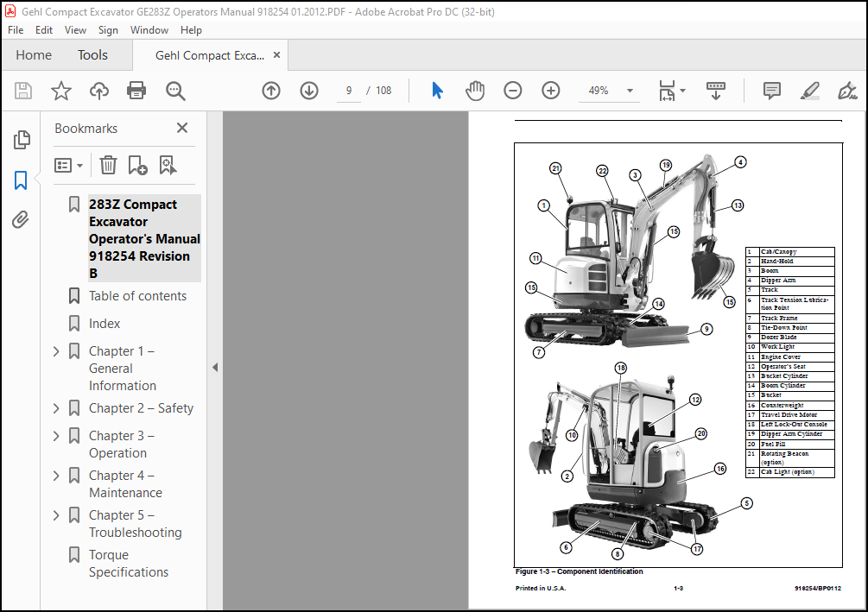
Task: Print the document
Action: pyautogui.click(x=136, y=90)
